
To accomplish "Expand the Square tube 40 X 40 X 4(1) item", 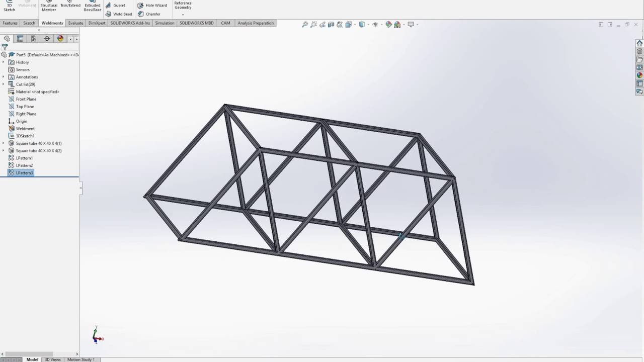I will (4, 143).
